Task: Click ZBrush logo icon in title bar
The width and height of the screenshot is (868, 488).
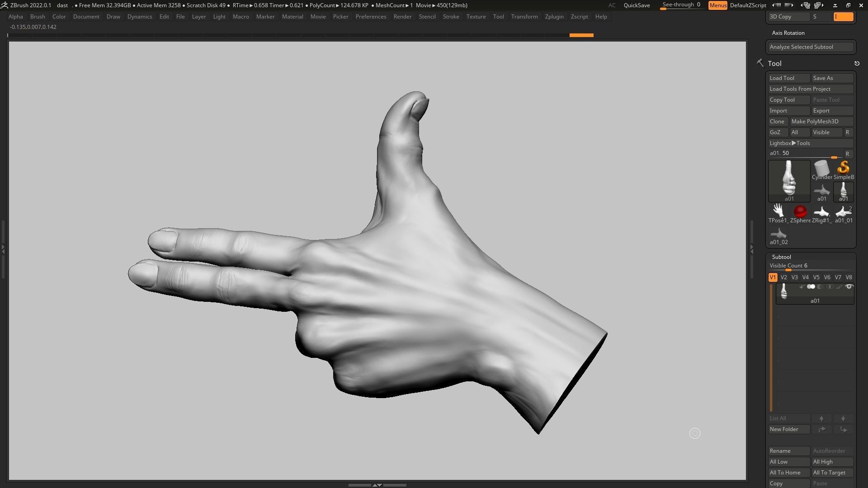Action: pos(4,5)
